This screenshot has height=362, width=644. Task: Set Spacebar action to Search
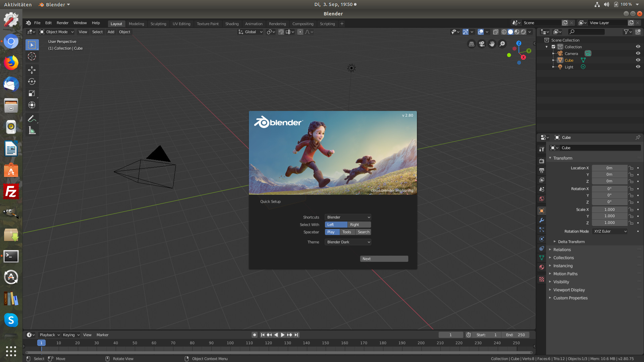(x=363, y=232)
